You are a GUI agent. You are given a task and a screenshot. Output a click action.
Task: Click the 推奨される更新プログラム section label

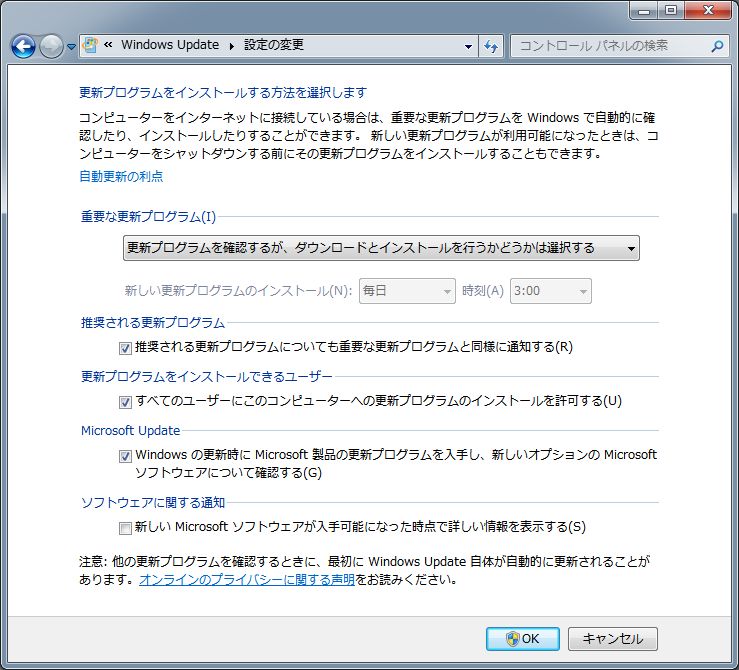[x=153, y=323]
